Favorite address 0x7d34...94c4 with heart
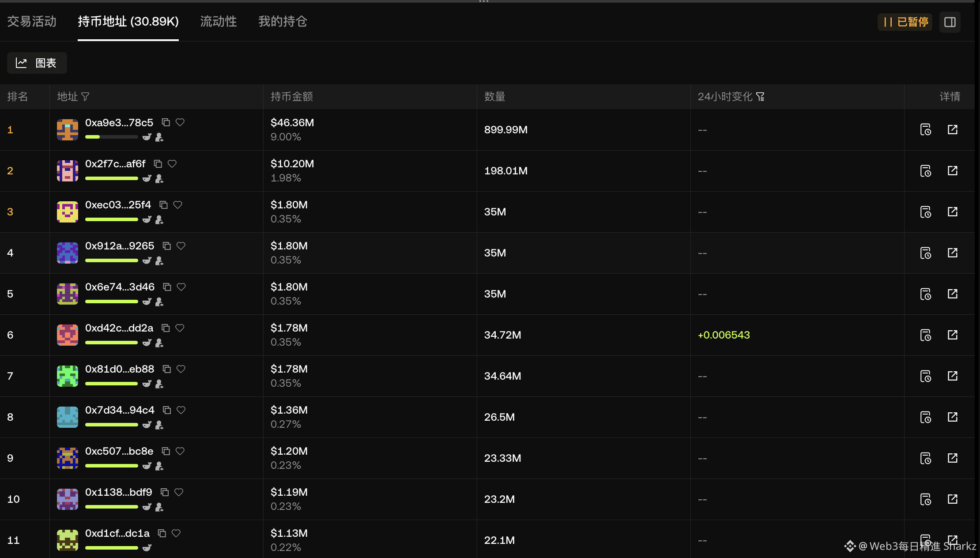This screenshot has width=980, height=558. tap(181, 410)
